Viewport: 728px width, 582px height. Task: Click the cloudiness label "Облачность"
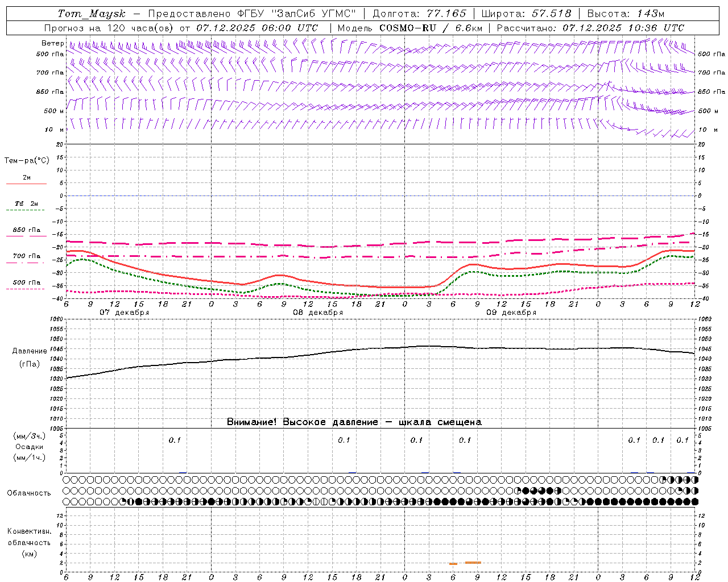29,493
